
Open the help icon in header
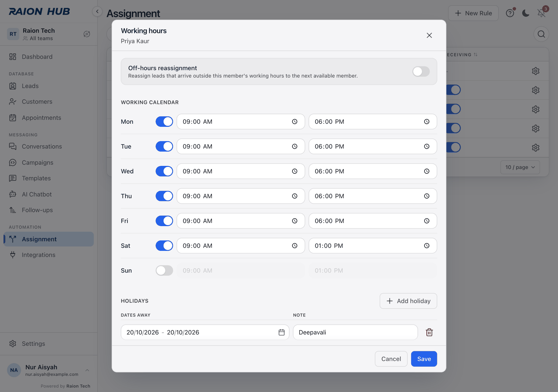coord(510,13)
